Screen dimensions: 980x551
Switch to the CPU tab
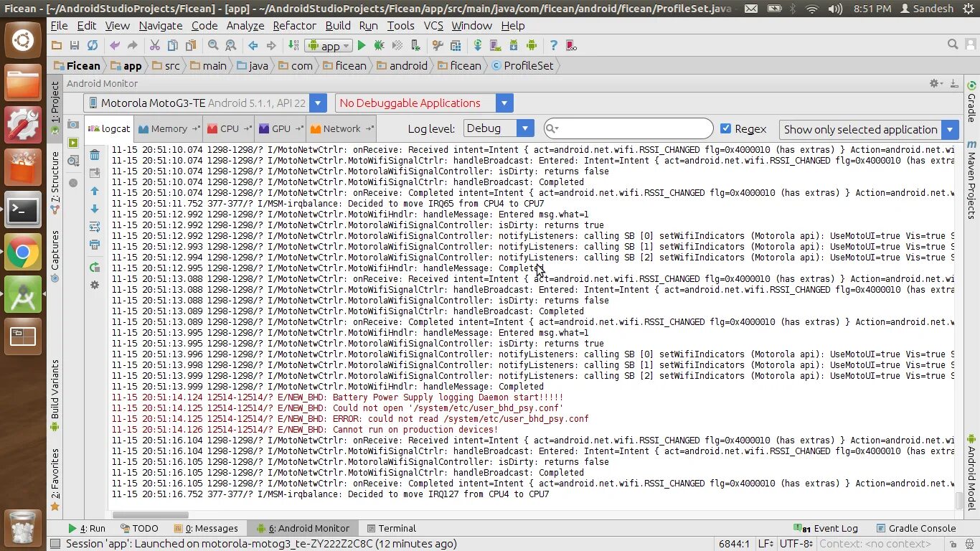[229, 129]
